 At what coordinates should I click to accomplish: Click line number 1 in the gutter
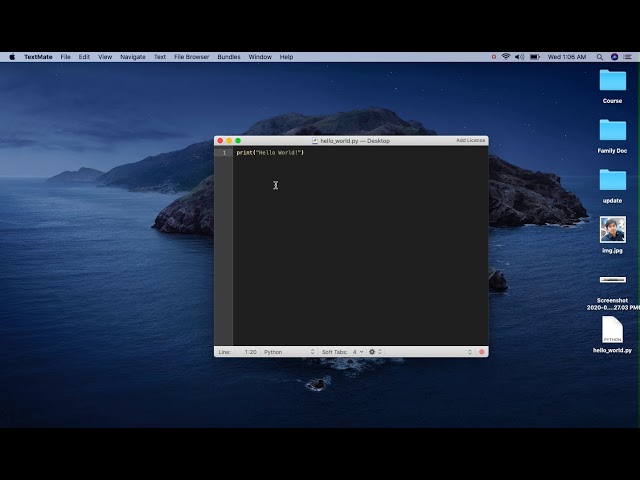point(224,153)
